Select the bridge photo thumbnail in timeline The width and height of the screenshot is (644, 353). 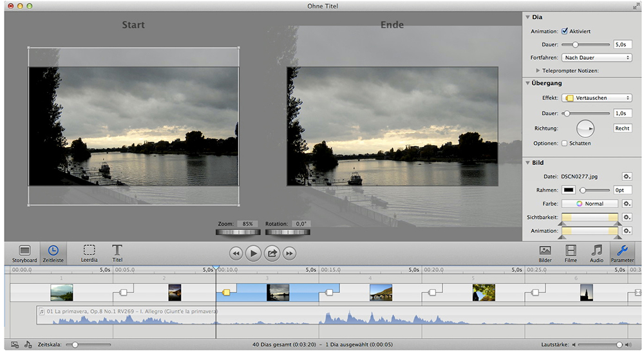point(381,292)
